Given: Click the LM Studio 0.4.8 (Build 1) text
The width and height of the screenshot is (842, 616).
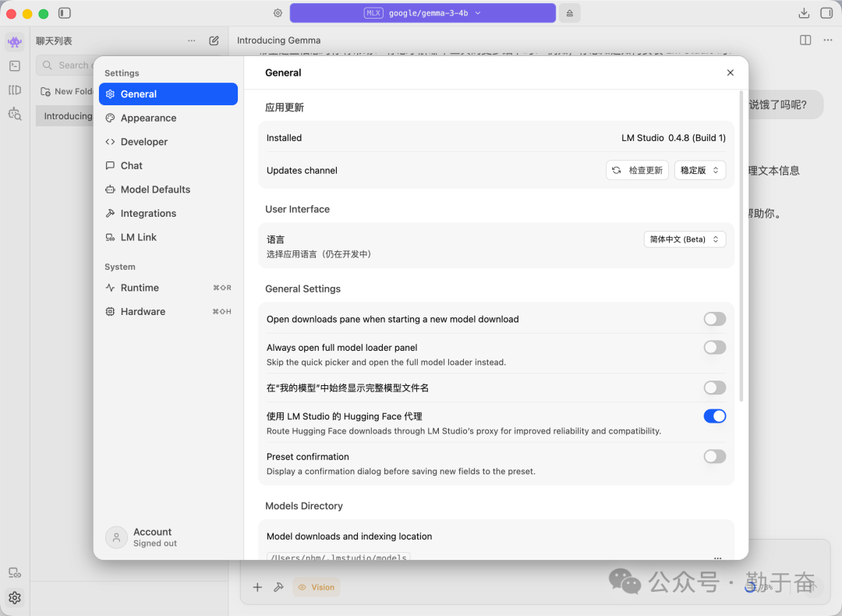Looking at the screenshot, I should coord(674,138).
